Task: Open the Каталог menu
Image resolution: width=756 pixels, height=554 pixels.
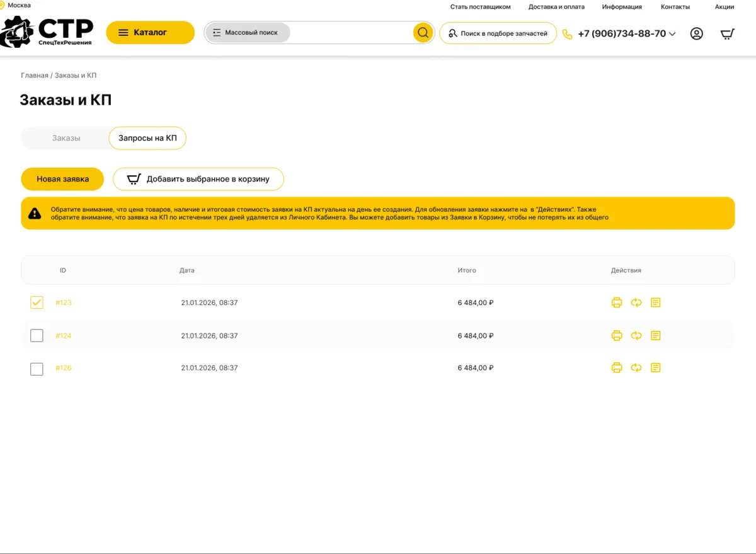Action: (x=150, y=33)
